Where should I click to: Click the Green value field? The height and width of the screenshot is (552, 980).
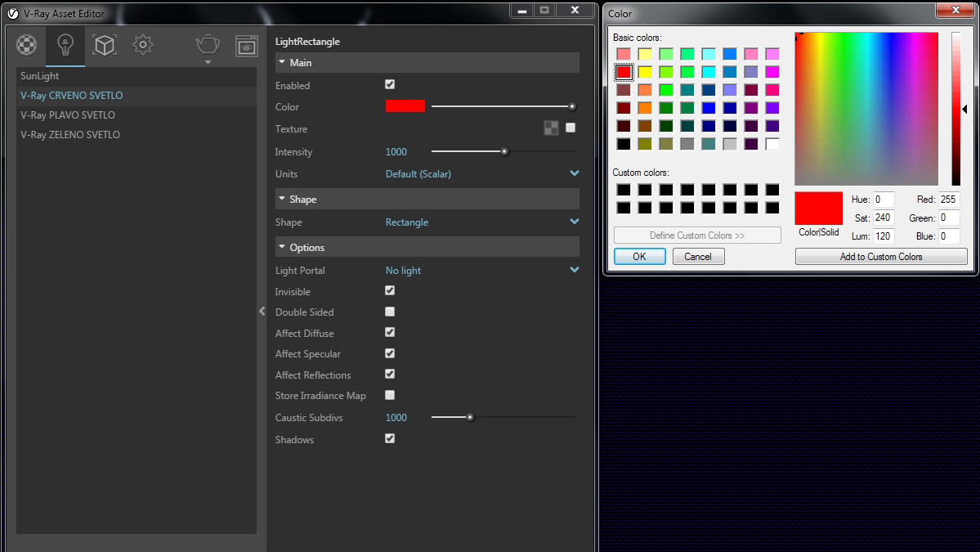[x=949, y=218]
